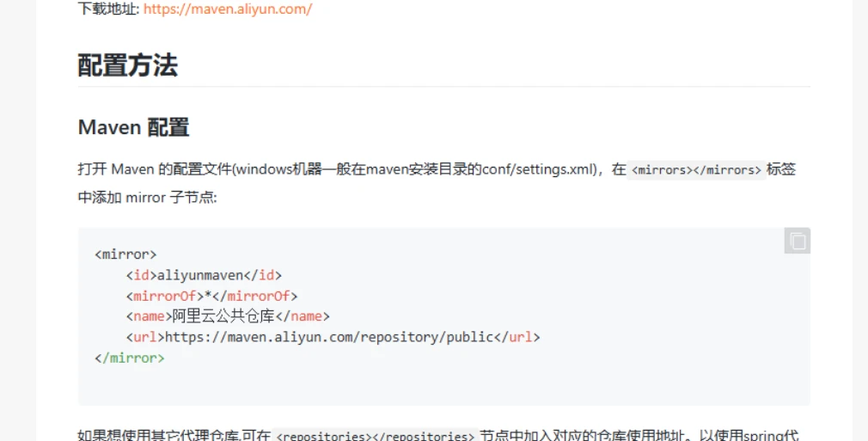This screenshot has height=441, width=868.
Task: Click the 下载地址 label text
Action: click(108, 9)
